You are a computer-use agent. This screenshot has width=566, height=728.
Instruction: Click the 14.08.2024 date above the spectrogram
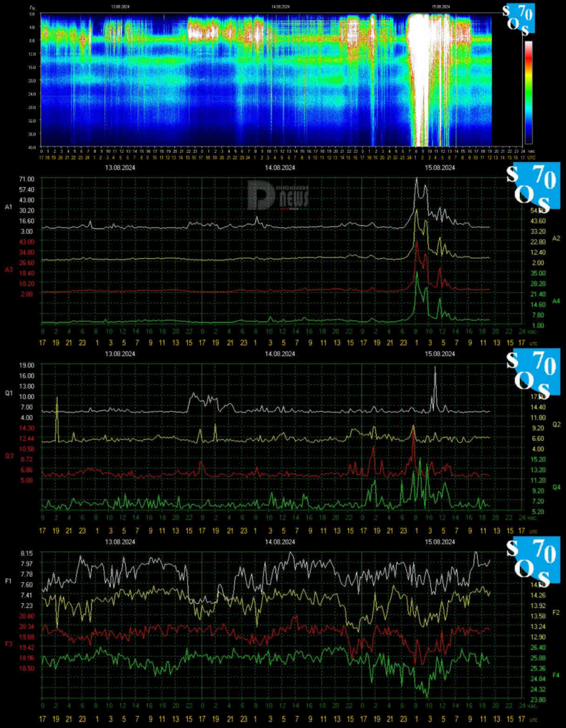click(281, 6)
